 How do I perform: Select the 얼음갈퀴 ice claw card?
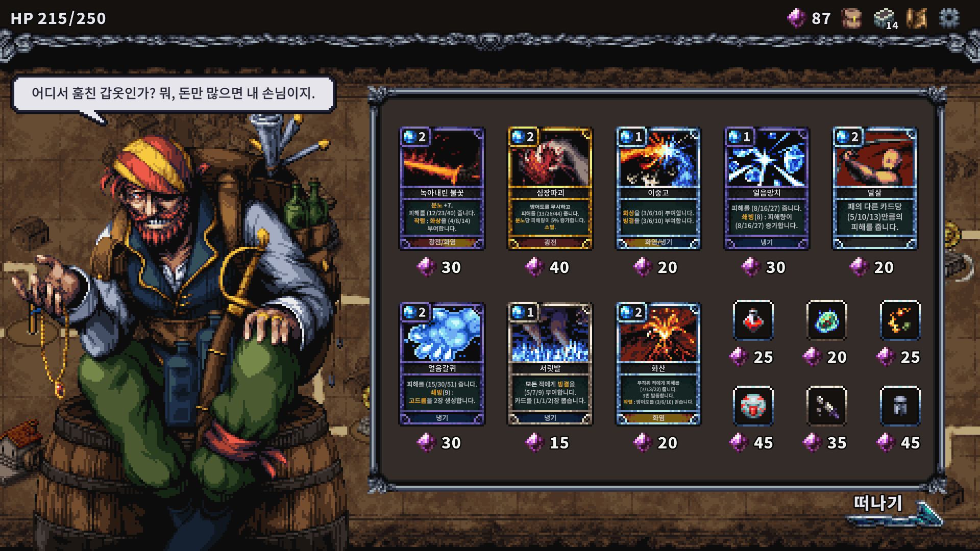click(442, 364)
